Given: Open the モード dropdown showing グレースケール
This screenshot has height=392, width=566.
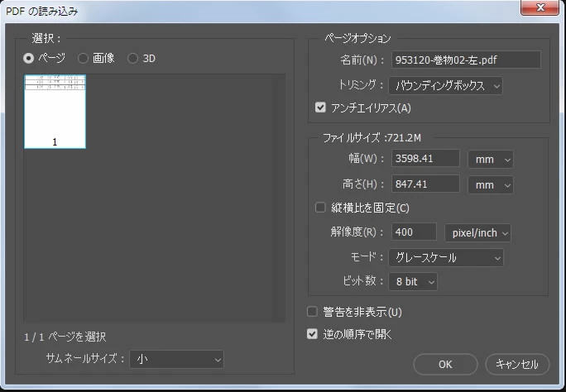Looking at the screenshot, I should coord(446,257).
